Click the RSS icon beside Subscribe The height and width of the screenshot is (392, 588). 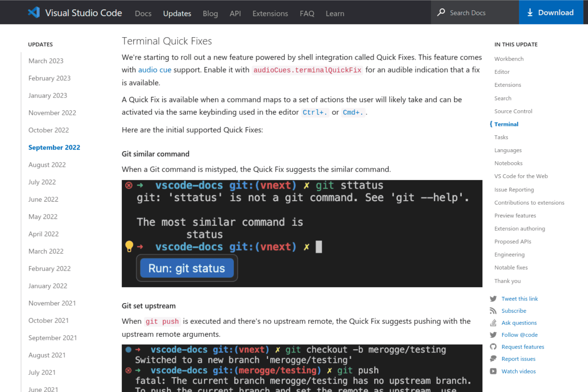[494, 310]
